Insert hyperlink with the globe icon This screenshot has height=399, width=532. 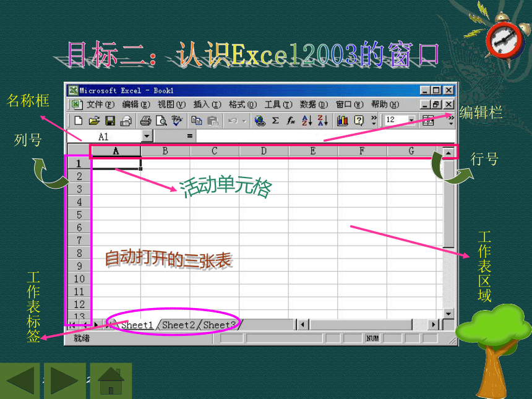[260, 121]
